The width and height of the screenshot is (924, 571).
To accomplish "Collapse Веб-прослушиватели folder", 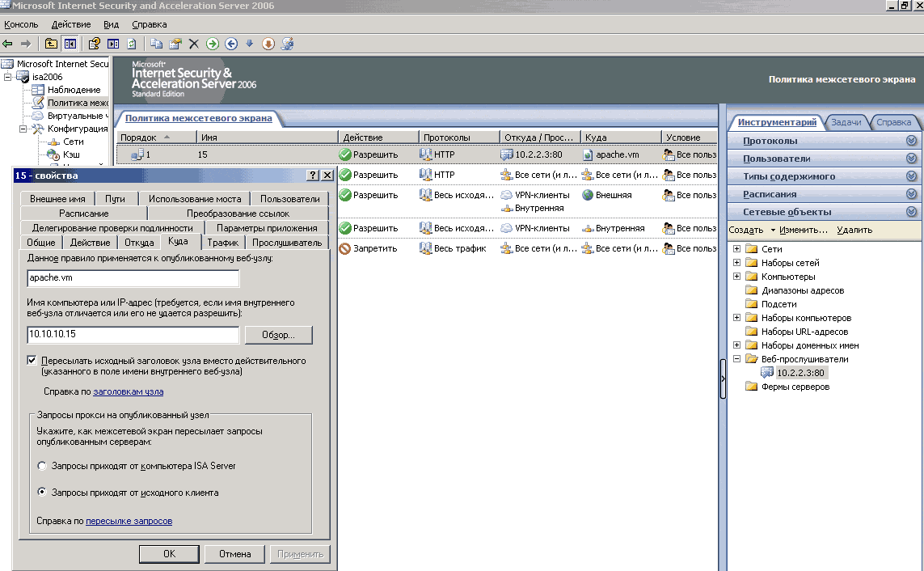I will click(736, 358).
